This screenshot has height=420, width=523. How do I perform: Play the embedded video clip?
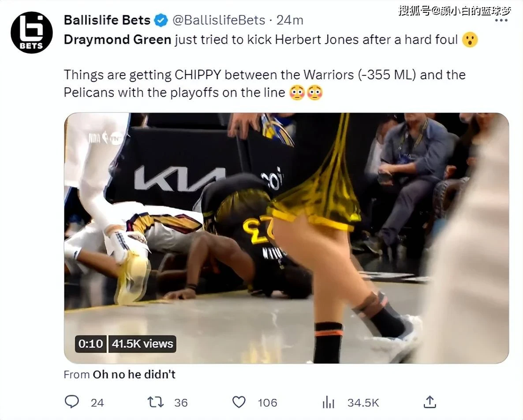pos(286,238)
